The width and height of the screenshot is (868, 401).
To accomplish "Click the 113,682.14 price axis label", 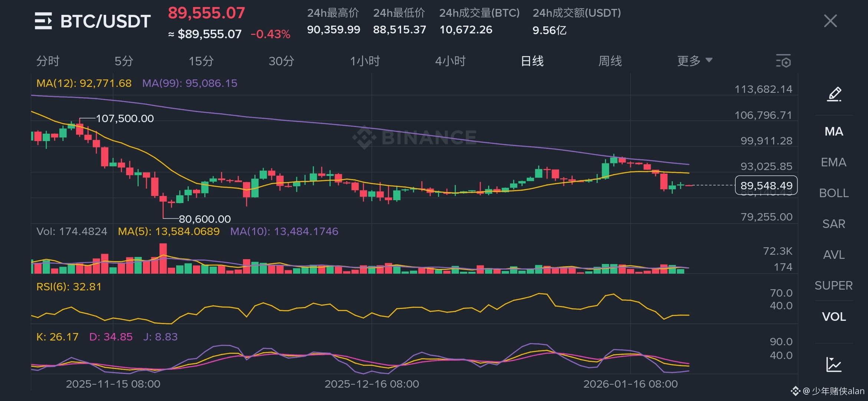I will point(763,89).
